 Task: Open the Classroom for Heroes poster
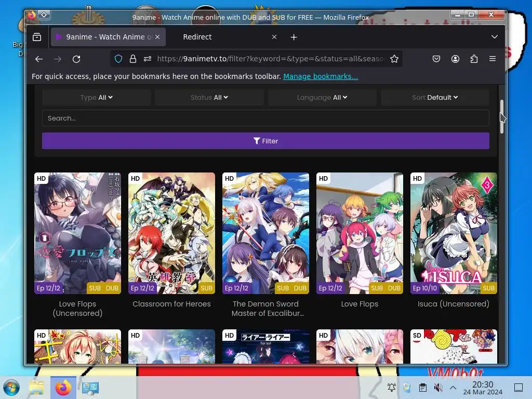coord(171,233)
